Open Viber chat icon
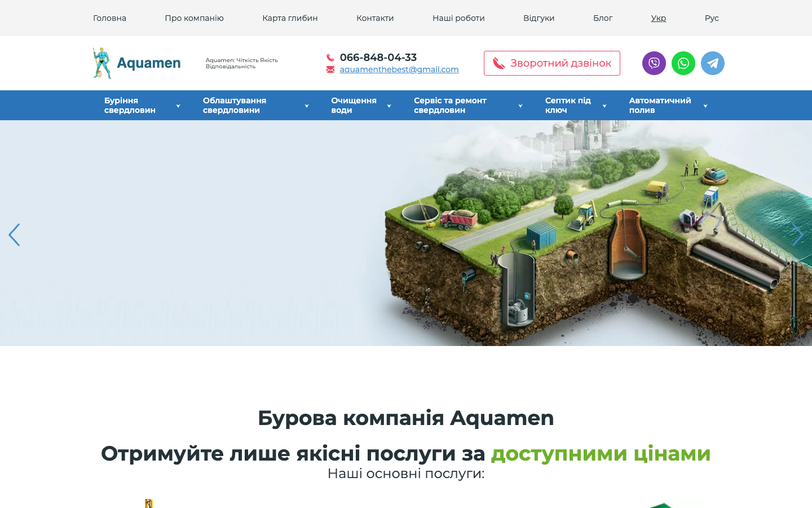 coord(654,63)
